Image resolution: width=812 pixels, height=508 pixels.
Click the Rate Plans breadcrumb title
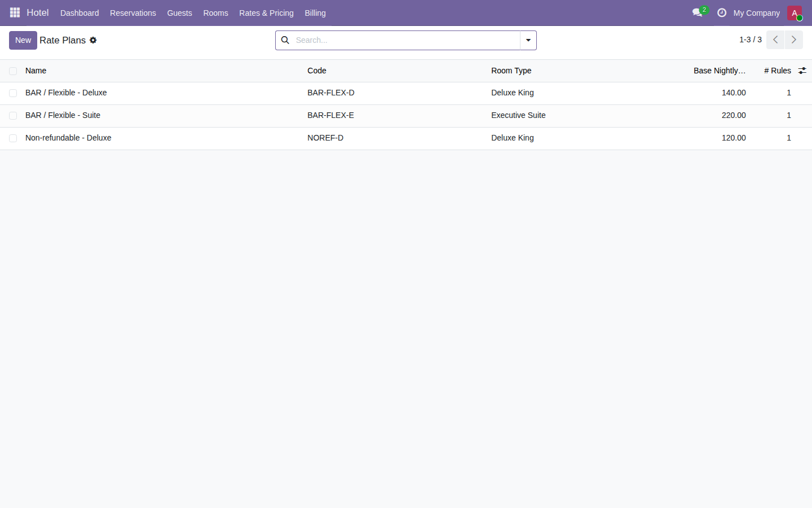click(63, 40)
